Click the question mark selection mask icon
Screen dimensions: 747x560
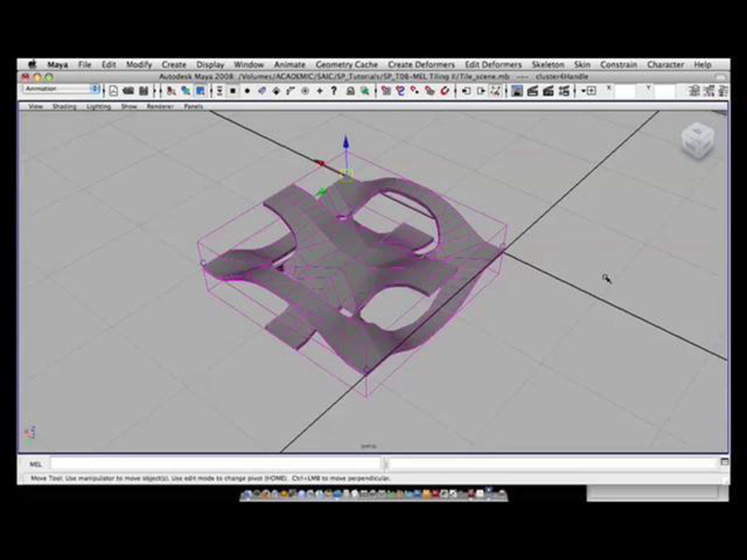click(334, 91)
